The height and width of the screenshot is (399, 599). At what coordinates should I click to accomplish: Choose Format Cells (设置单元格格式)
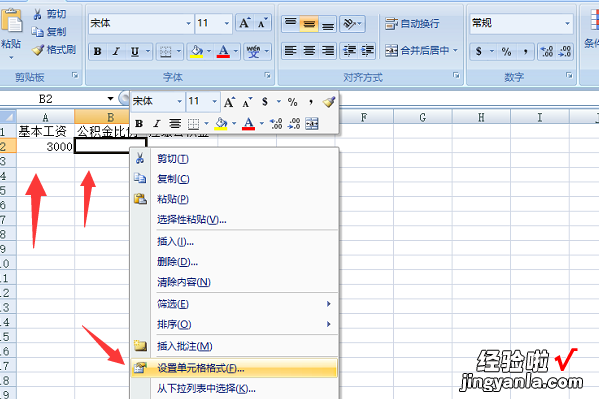click(x=234, y=368)
